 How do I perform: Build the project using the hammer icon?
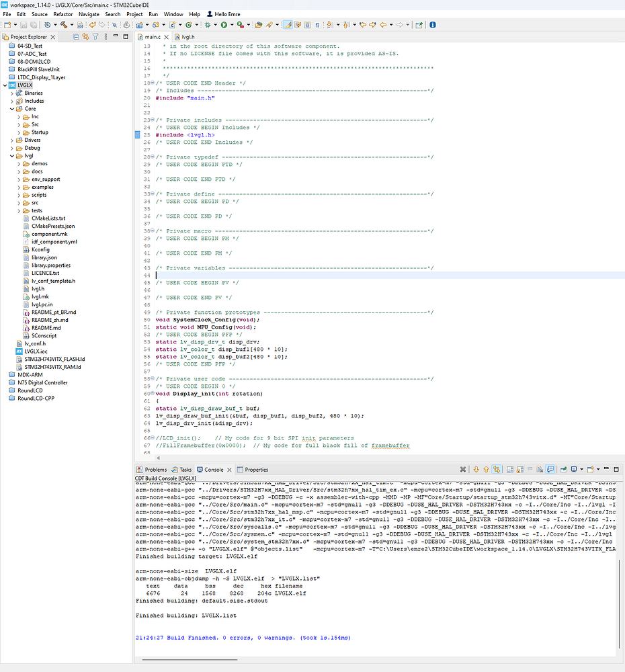(66, 24)
